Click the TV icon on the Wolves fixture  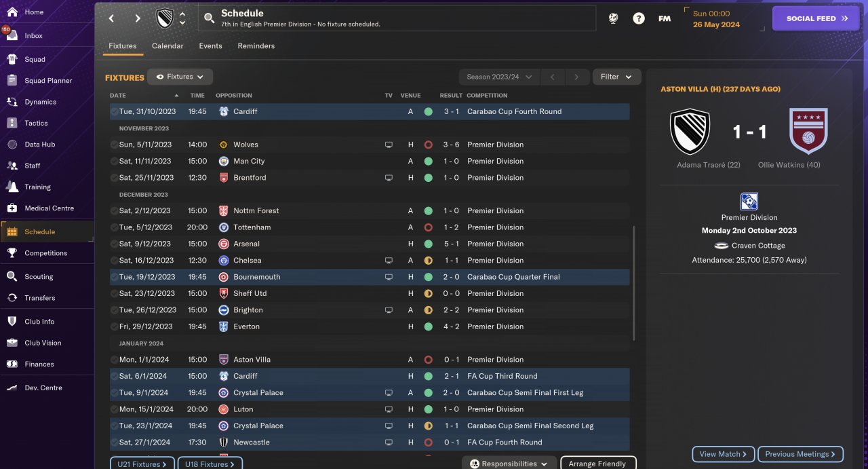pos(389,145)
